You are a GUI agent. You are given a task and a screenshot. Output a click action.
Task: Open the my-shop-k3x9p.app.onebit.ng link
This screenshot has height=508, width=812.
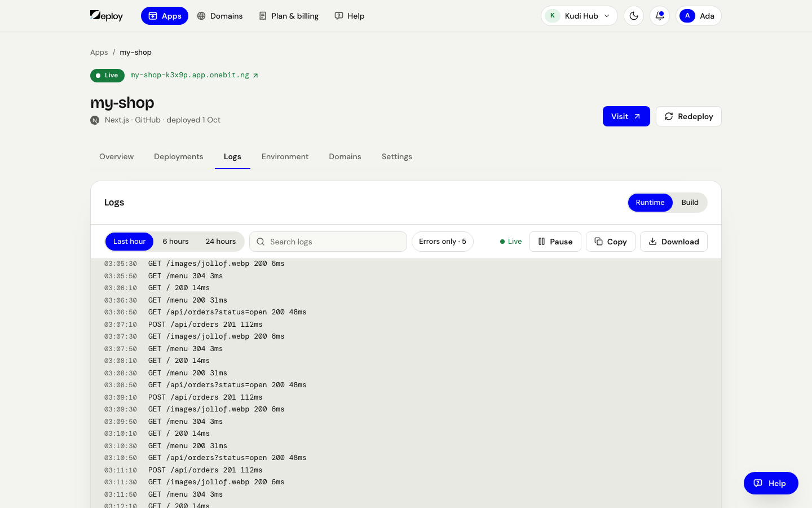click(194, 75)
